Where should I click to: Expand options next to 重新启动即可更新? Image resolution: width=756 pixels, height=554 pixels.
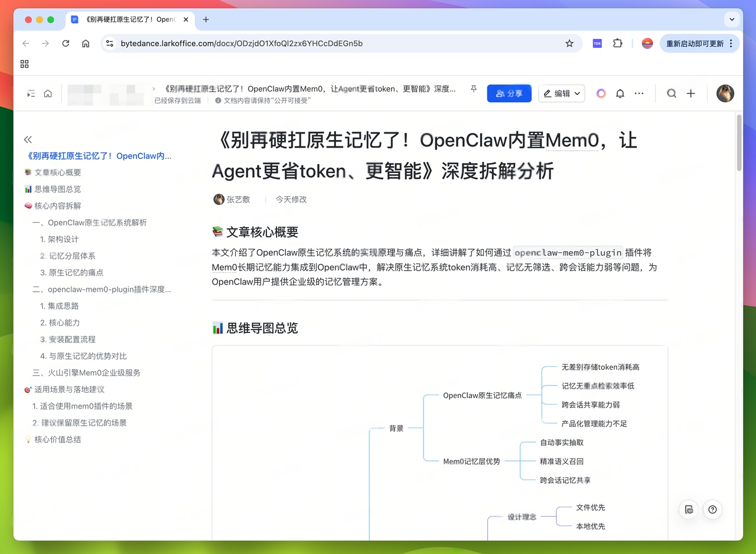[731, 43]
